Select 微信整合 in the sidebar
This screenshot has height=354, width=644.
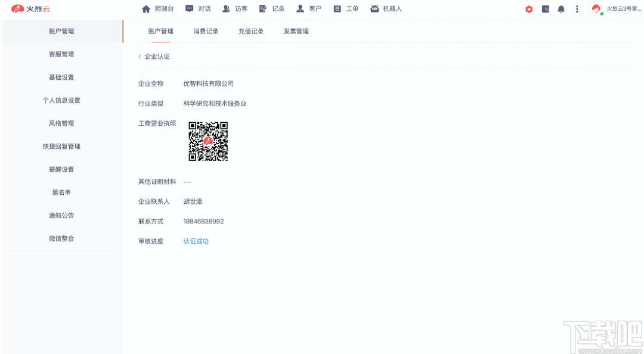click(63, 238)
